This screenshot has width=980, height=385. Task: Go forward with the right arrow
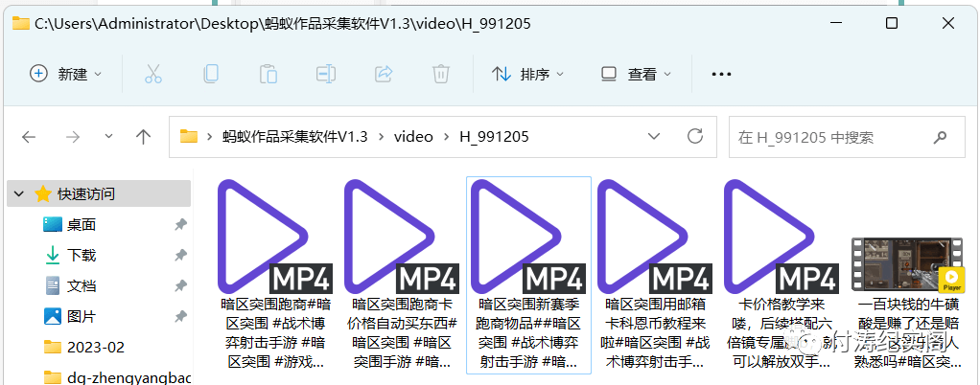coord(73,137)
